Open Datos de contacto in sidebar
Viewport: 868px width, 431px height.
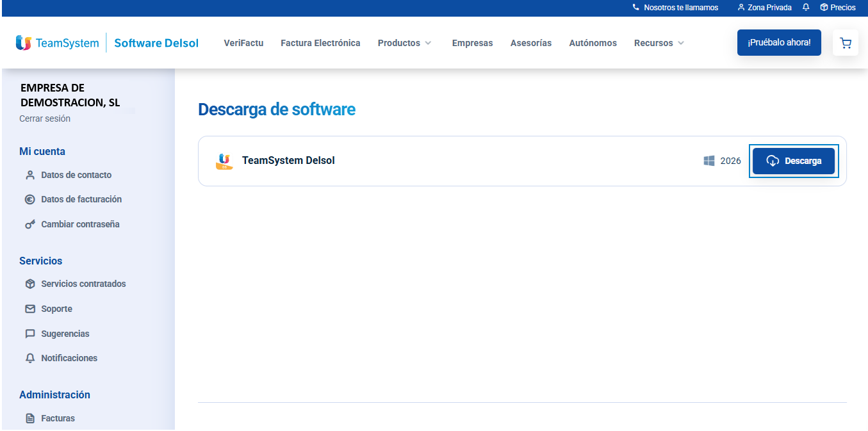click(x=76, y=175)
